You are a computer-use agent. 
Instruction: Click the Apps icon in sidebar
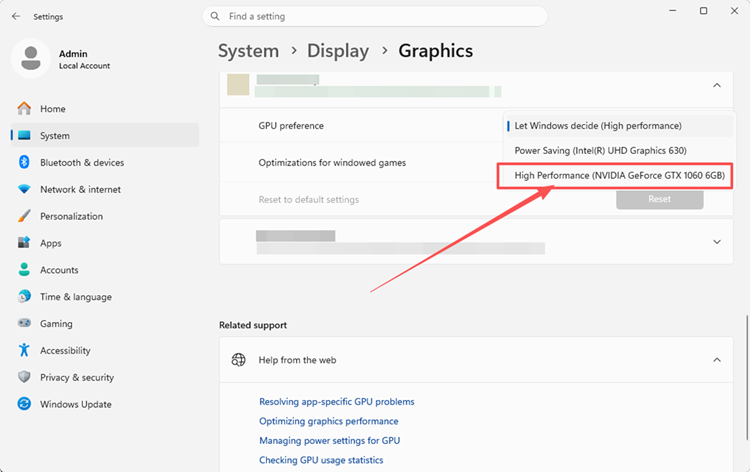point(24,243)
